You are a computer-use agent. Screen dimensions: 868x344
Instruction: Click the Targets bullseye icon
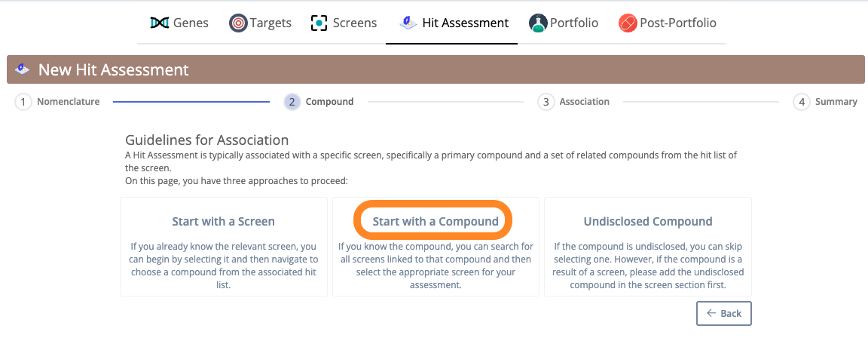238,23
